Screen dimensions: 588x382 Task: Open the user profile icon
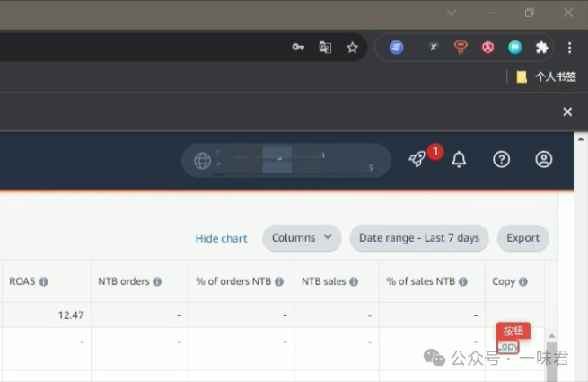tap(543, 160)
